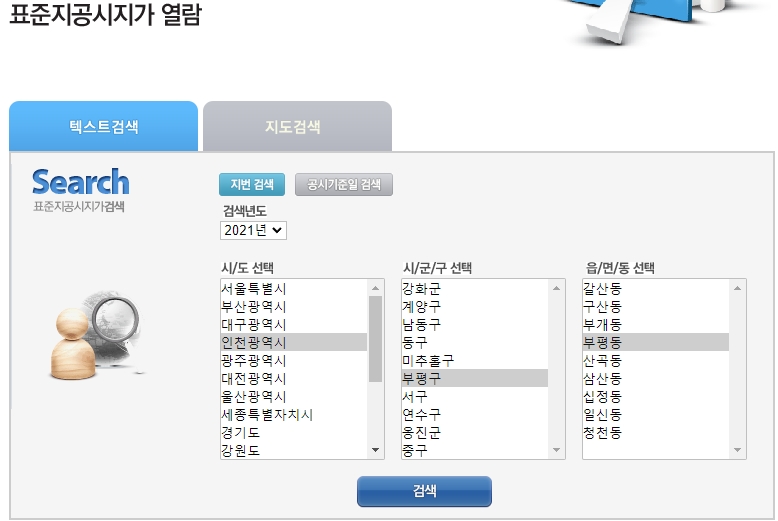
Task: Select 옹진군 in the 시/군/구 list
Action: pos(475,432)
